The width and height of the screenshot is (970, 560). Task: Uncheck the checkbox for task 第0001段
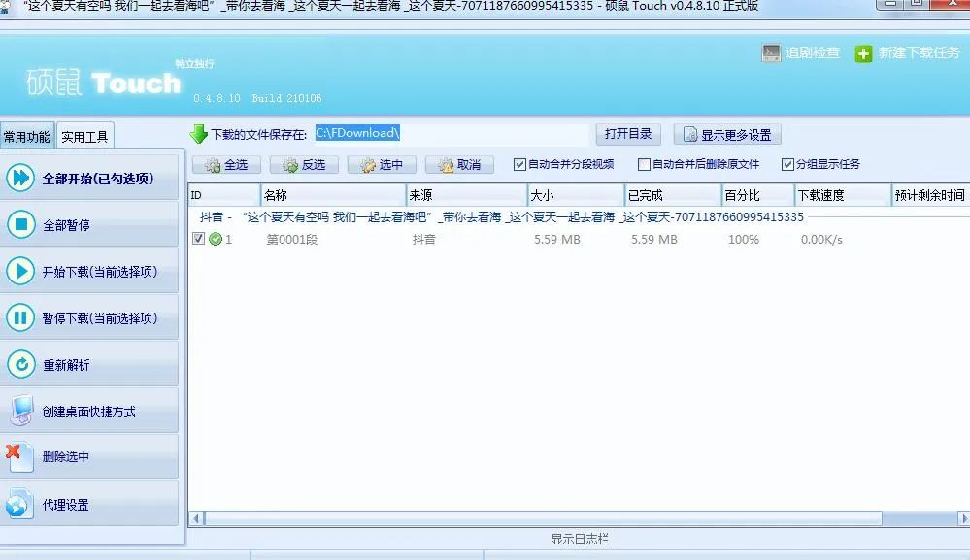[x=198, y=238]
